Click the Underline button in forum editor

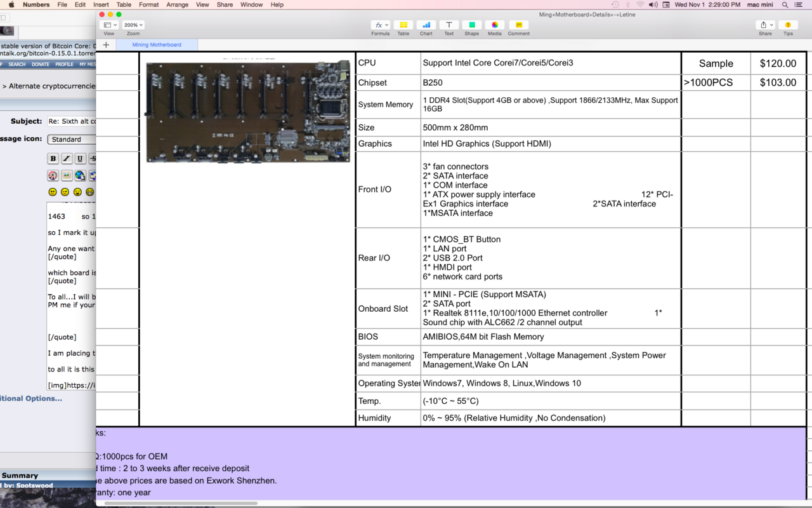(80, 159)
